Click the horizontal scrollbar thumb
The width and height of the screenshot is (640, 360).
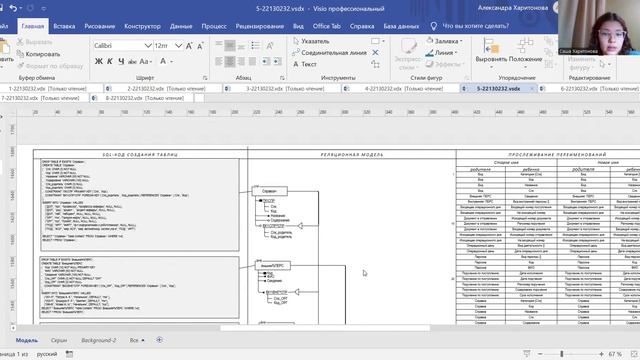tap(325, 328)
